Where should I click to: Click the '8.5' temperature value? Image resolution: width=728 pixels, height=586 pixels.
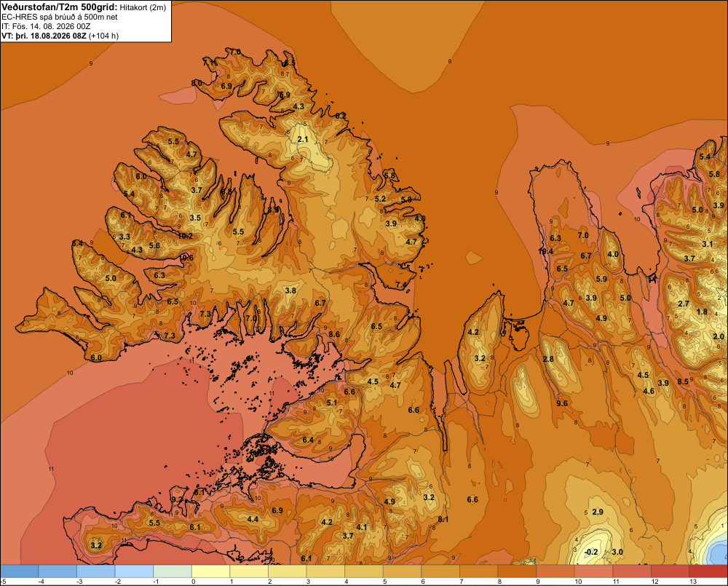point(683,381)
